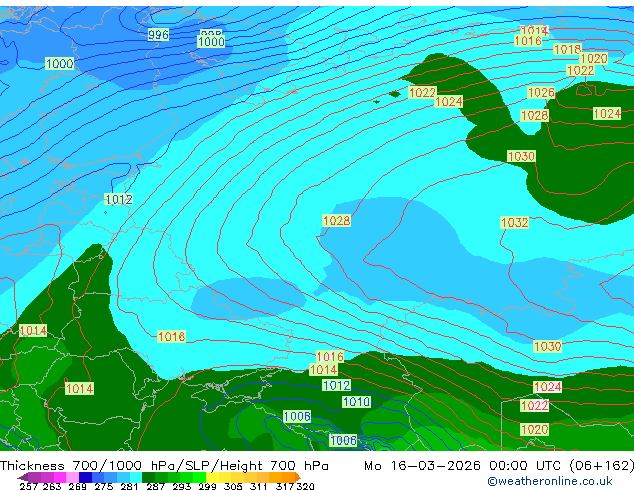Click the blue 1008 height label

tap(297, 416)
